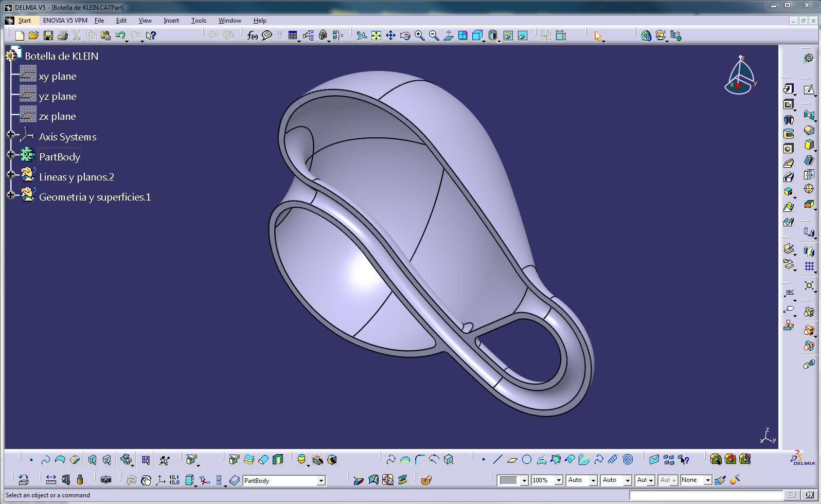Open the Start menu
This screenshot has width=821, height=504.
tap(25, 21)
